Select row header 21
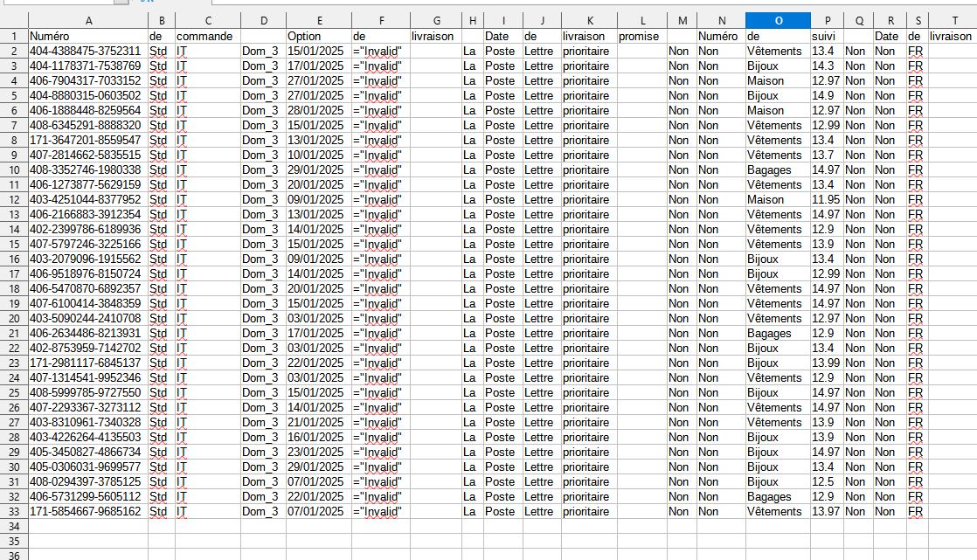Image resolution: width=977 pixels, height=560 pixels. (x=14, y=333)
